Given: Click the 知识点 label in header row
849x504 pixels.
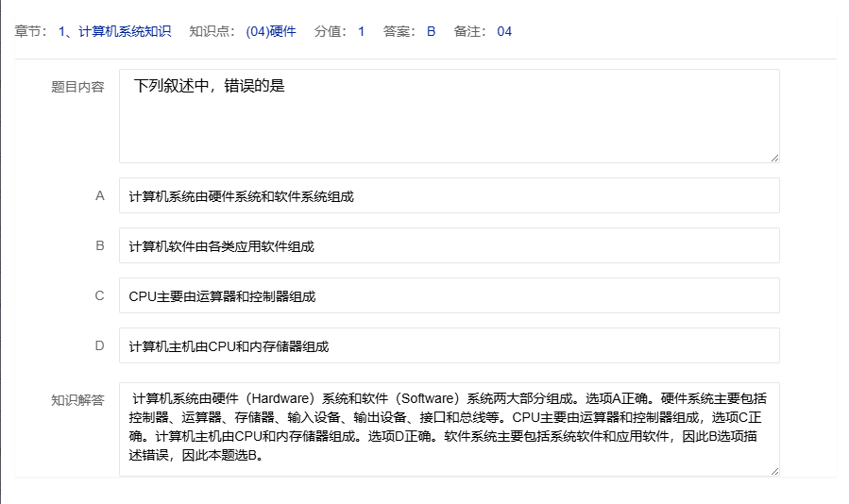Looking at the screenshot, I should pyautogui.click(x=213, y=31).
